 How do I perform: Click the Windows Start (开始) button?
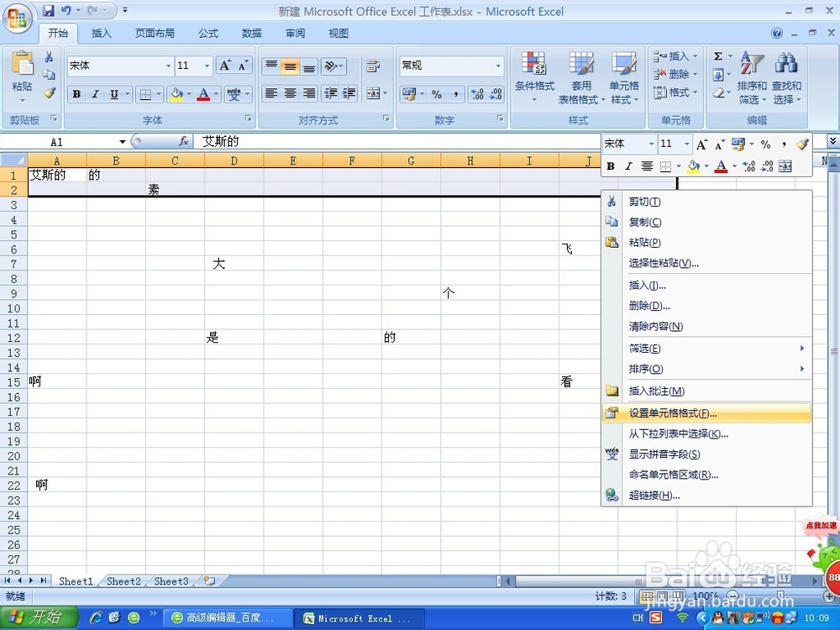pyautogui.click(x=39, y=617)
